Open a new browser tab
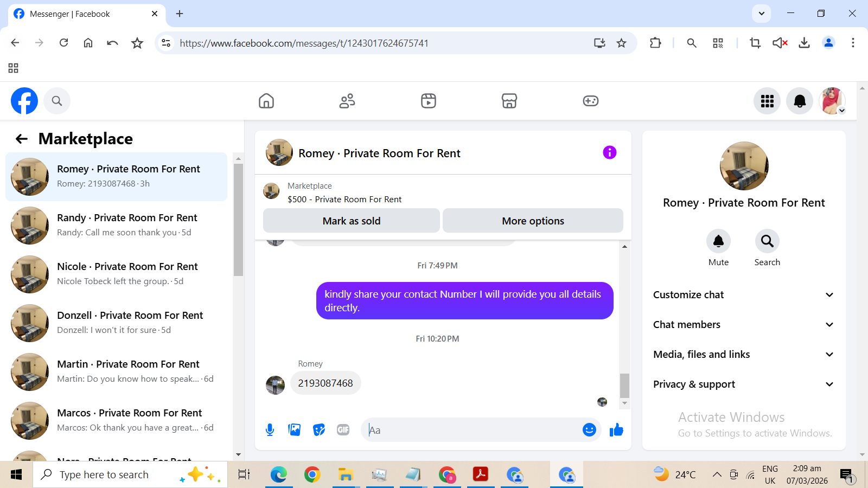Viewport: 868px width, 488px height. [180, 14]
